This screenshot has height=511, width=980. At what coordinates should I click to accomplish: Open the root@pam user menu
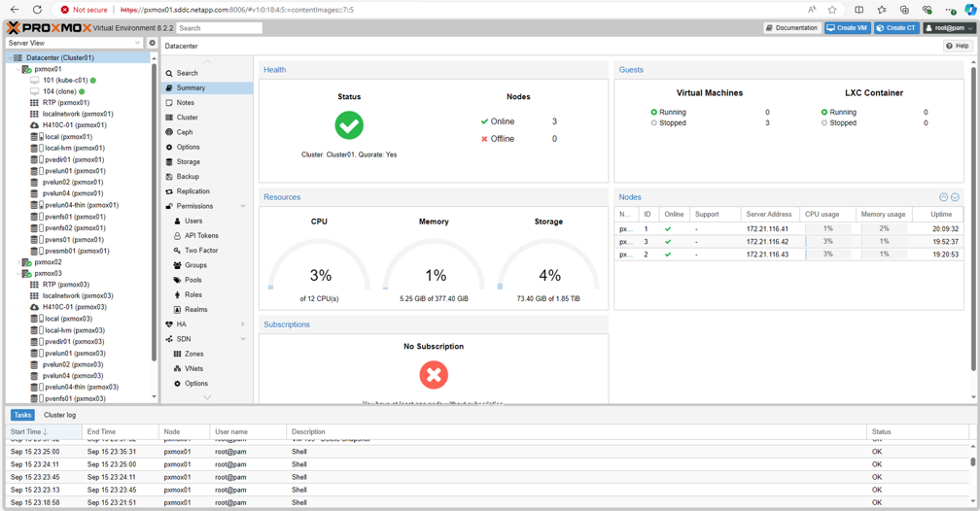(x=948, y=28)
